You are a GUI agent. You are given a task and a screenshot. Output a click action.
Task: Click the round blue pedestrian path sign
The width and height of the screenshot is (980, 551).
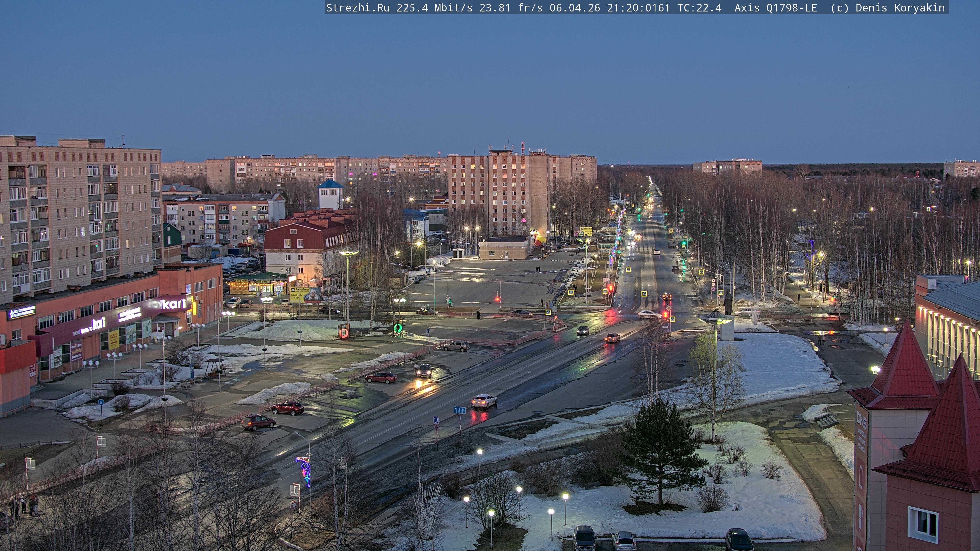(x=101, y=402)
